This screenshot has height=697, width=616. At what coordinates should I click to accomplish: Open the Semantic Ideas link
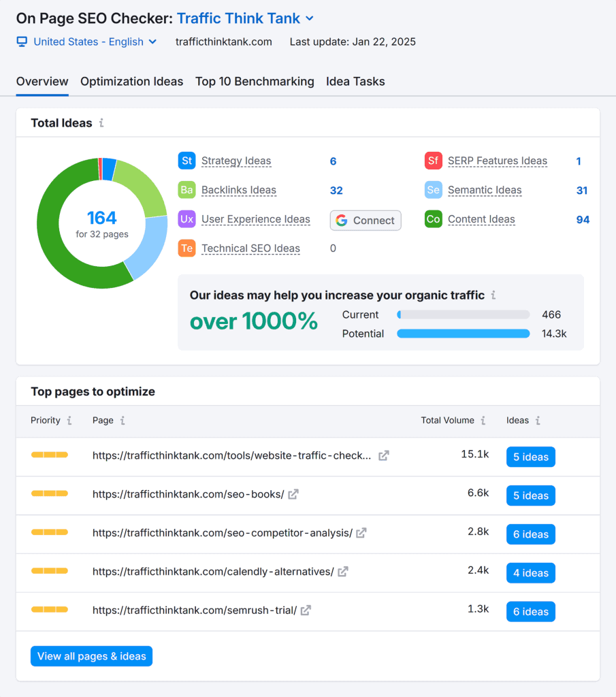485,190
